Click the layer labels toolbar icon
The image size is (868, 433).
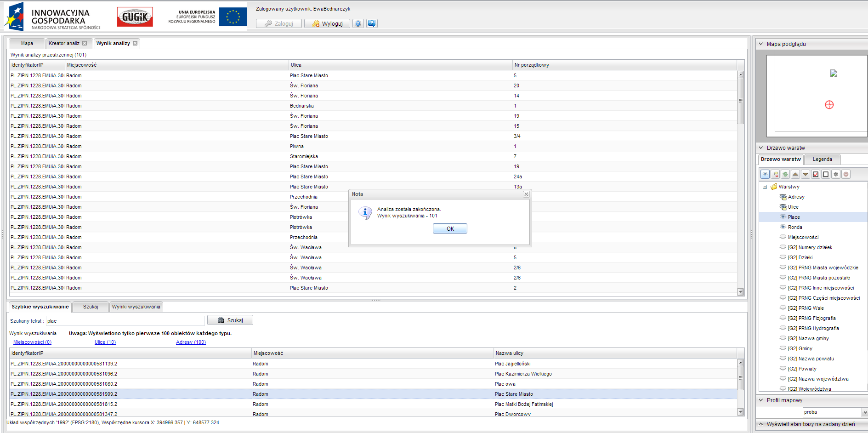click(776, 174)
